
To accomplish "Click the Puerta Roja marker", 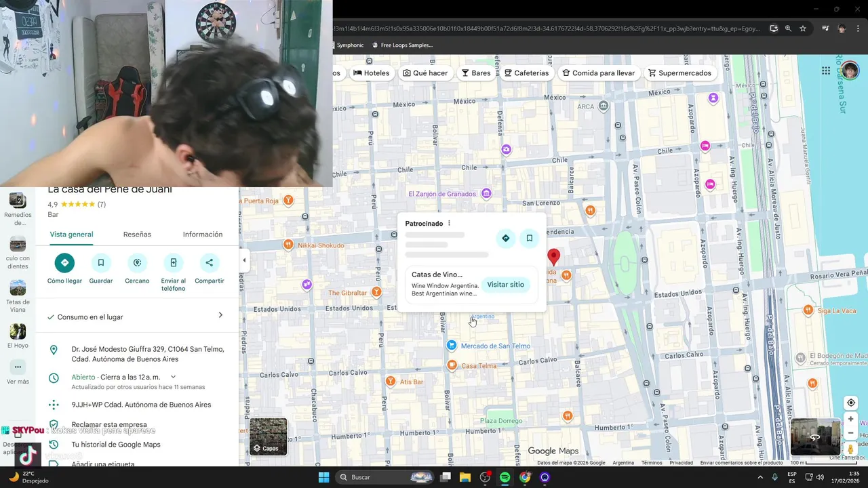I will tap(288, 201).
